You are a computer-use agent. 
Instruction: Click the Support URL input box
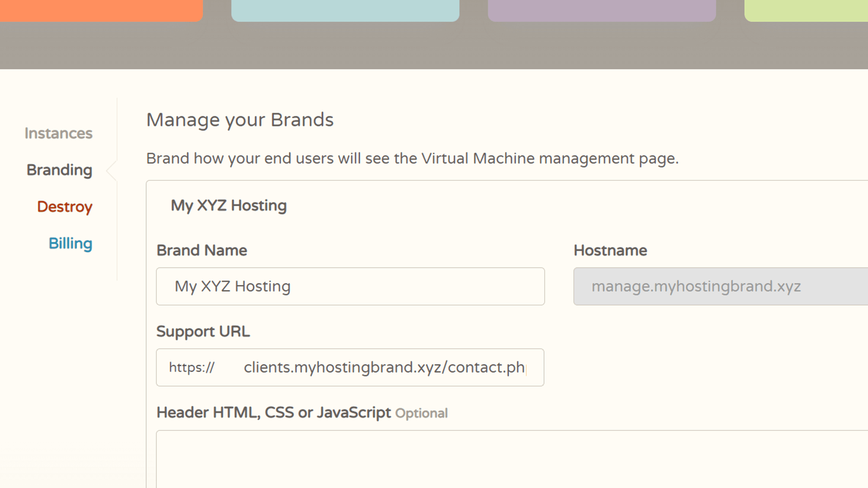coord(384,367)
